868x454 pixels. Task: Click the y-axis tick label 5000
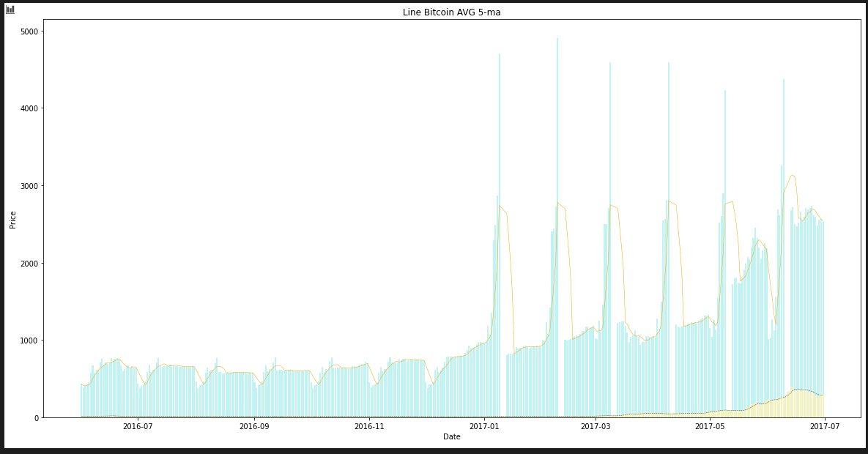tap(29, 31)
